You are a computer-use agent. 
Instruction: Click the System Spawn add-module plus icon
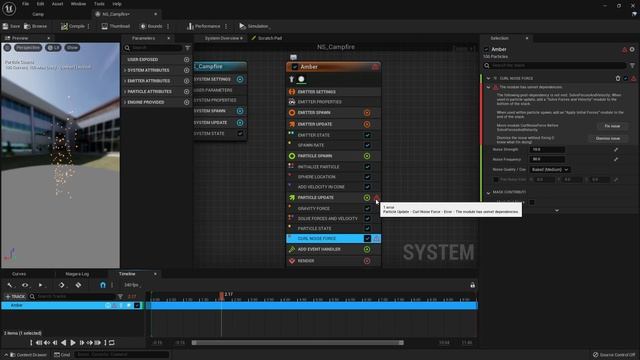pyautogui.click(x=240, y=111)
